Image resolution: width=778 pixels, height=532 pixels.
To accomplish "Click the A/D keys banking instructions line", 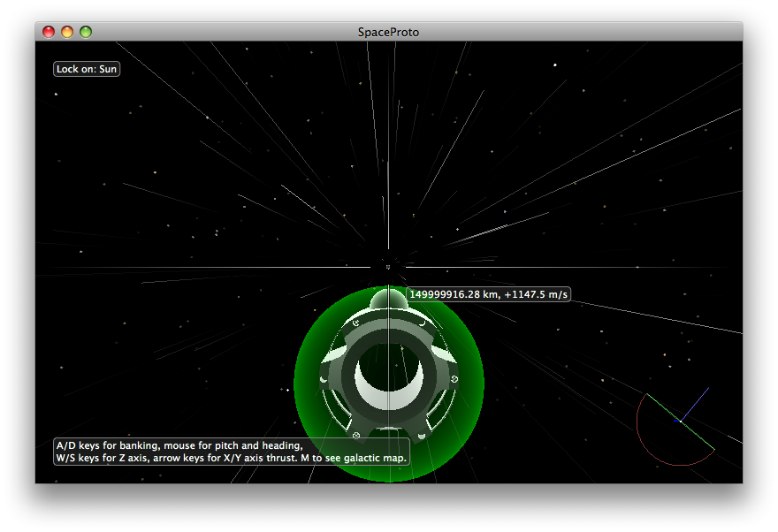I will (179, 445).
